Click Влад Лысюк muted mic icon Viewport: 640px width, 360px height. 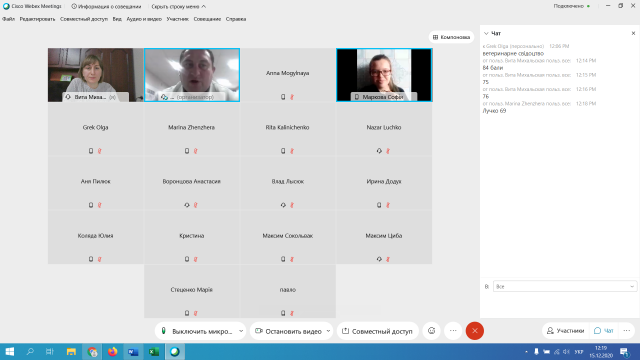click(x=292, y=205)
